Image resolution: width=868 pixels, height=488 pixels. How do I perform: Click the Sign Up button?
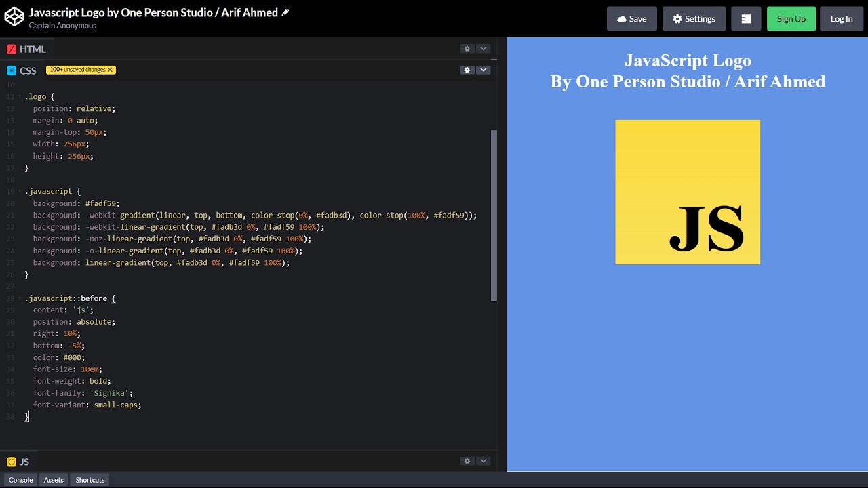[791, 19]
